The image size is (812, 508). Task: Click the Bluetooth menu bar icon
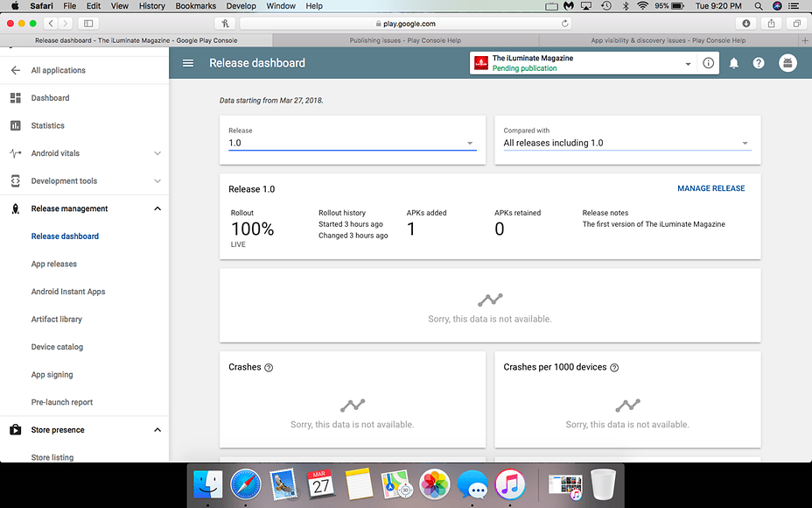pos(626,6)
